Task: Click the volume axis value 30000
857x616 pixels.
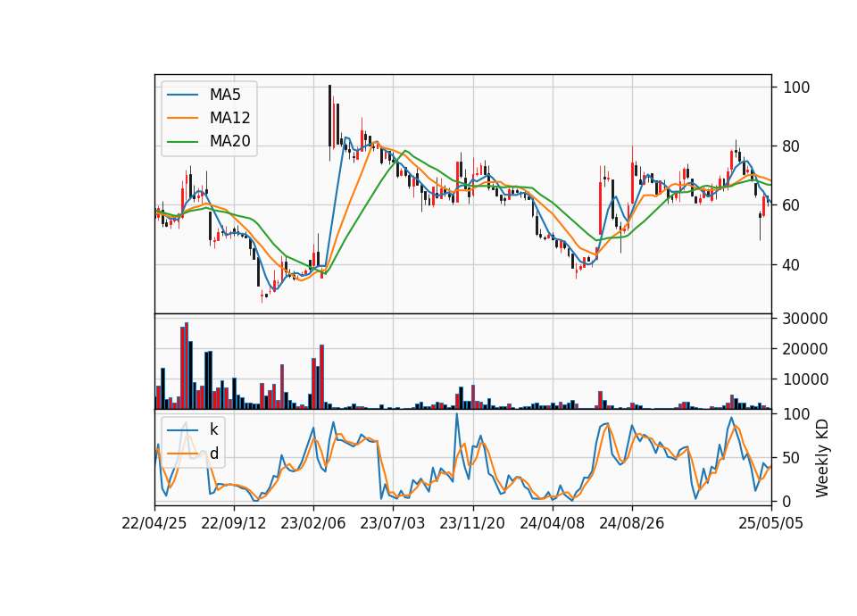Action: click(805, 319)
